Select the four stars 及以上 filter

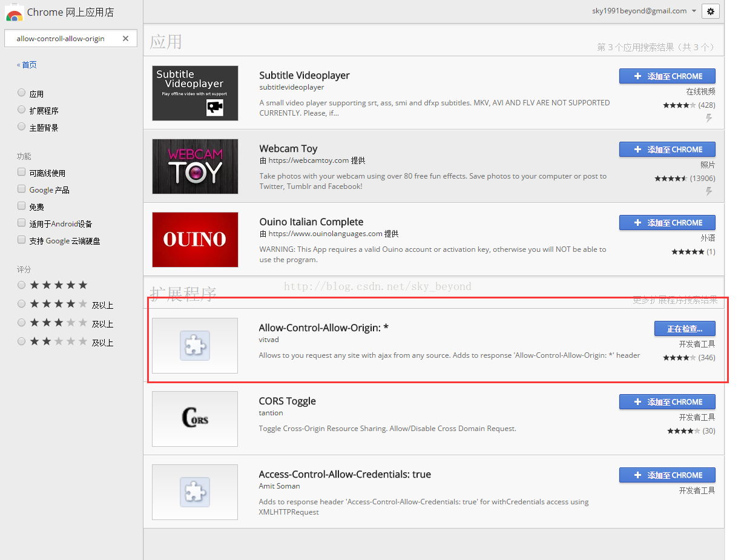click(22, 304)
